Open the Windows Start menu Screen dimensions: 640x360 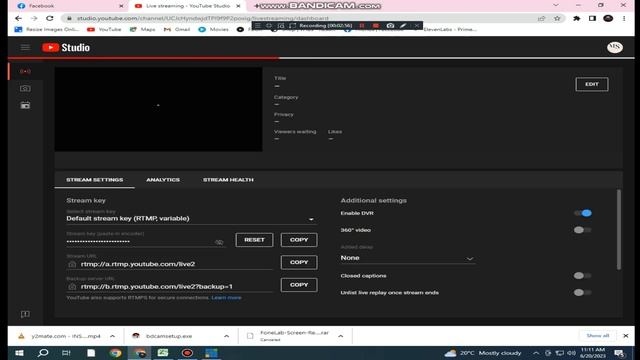19,353
